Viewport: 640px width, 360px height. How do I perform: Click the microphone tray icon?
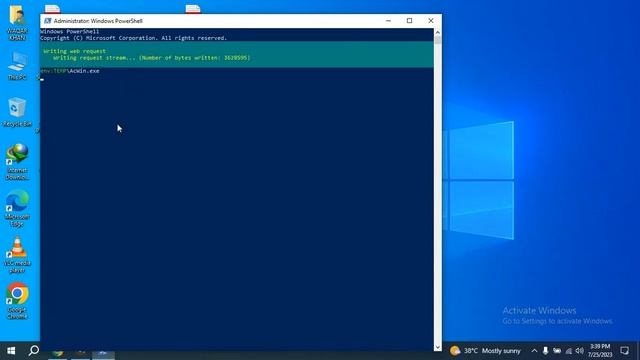tap(545, 351)
